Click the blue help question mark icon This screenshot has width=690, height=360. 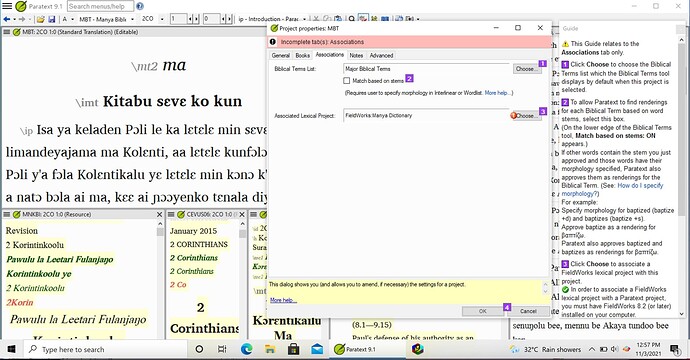[x=140, y=6]
